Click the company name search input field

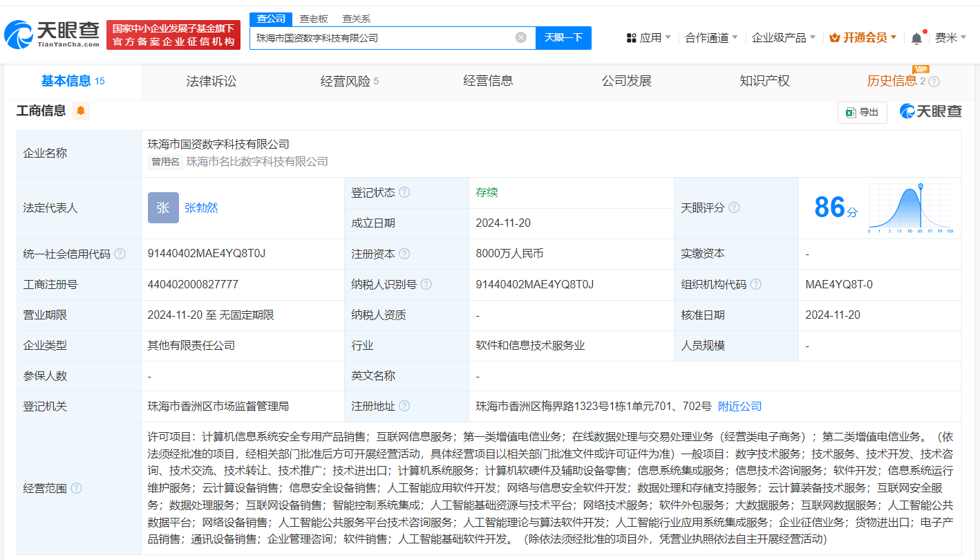click(380, 37)
